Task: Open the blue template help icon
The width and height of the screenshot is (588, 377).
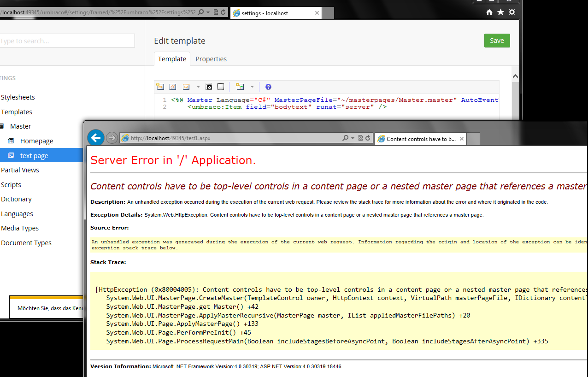Action: [x=268, y=87]
